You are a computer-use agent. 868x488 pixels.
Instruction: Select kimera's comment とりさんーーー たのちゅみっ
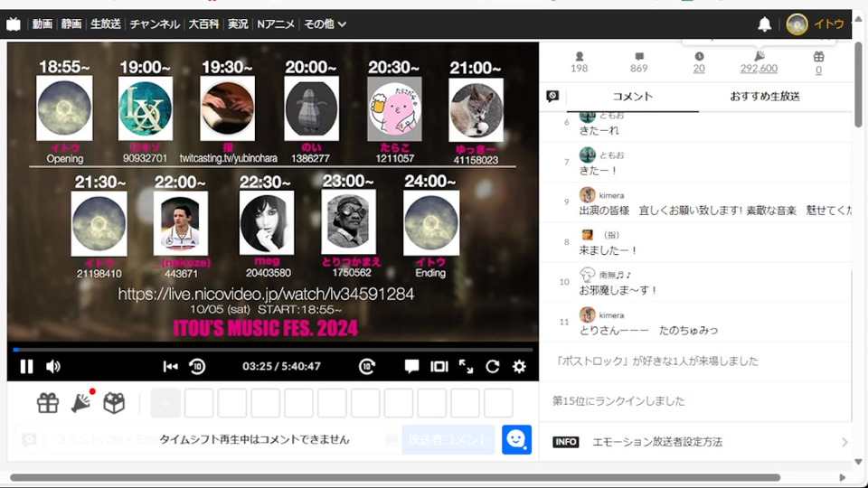(696, 322)
